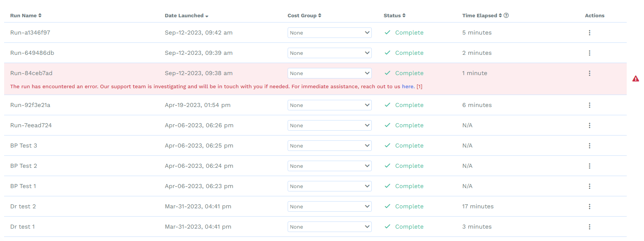Open kebab actions menu for Run-84ceb7ad
This screenshot has height=241, width=644.
589,73
